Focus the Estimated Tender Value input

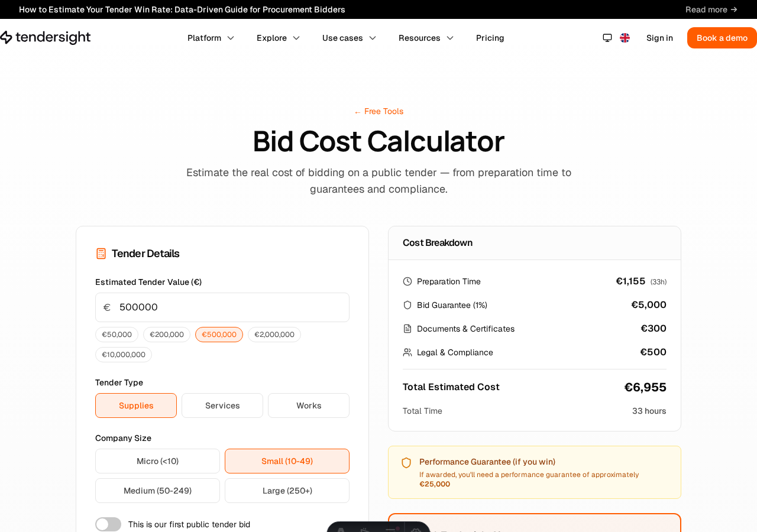222,307
